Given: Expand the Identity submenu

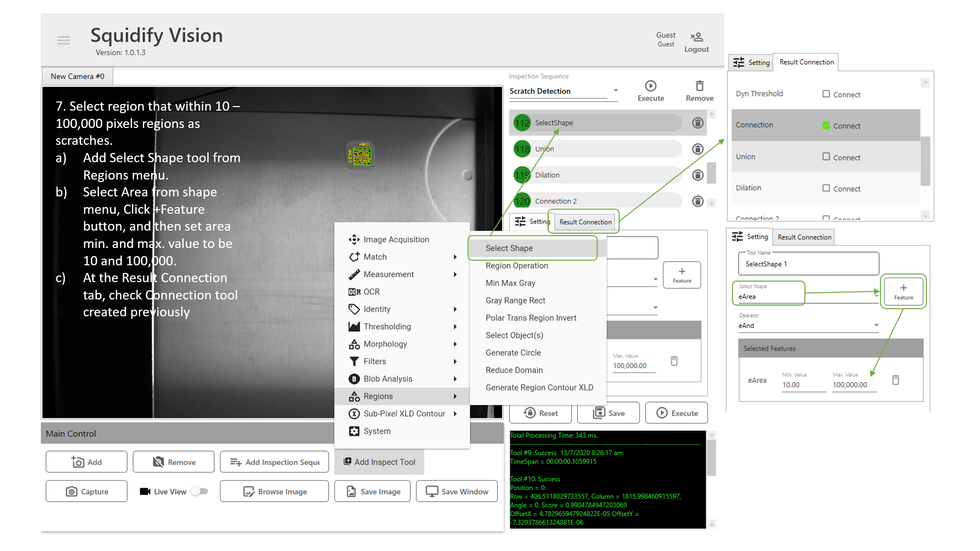Looking at the screenshot, I should [x=455, y=309].
